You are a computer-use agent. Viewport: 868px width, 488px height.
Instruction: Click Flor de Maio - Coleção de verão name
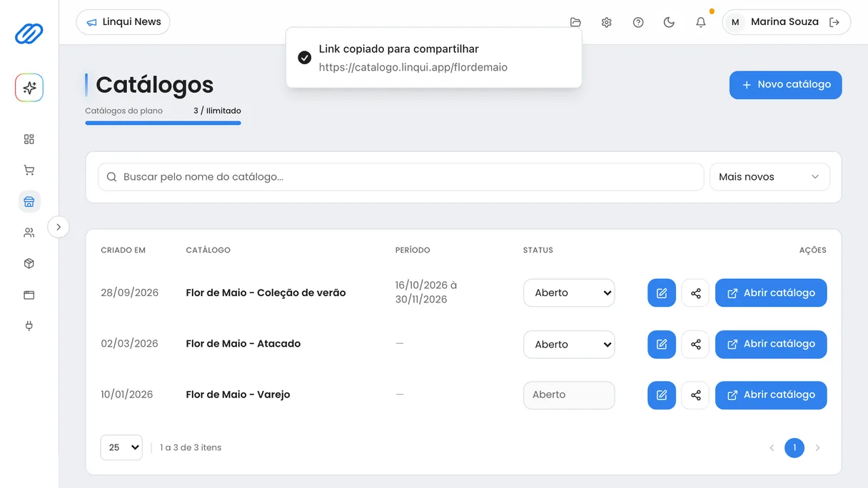[x=266, y=293]
